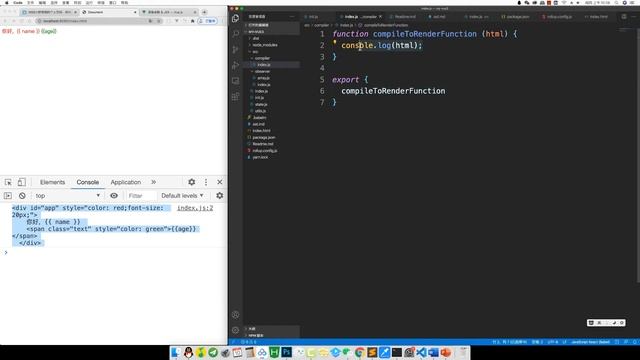
Task: Open array.js under observer folder
Action: [263, 78]
